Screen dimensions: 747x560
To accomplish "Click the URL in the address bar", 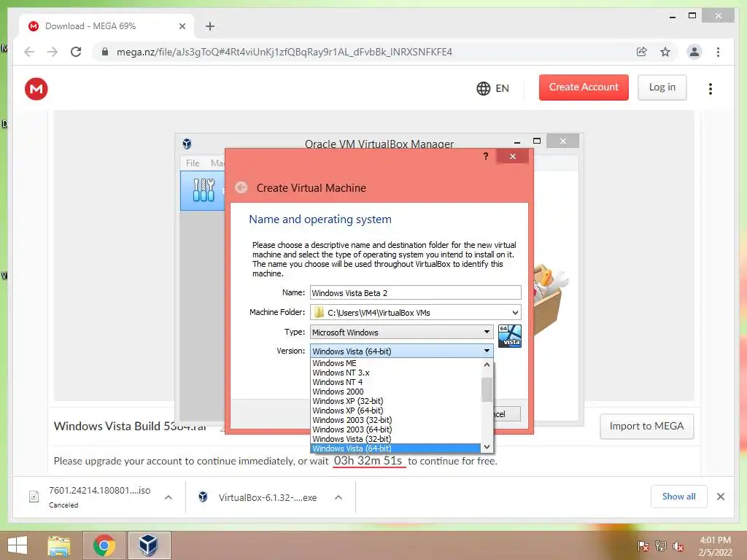I will point(285,52).
